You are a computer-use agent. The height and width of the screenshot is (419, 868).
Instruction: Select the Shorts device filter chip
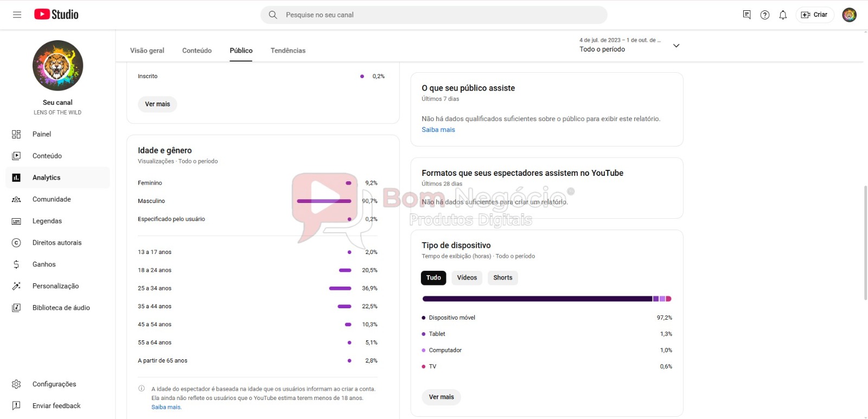502,278
